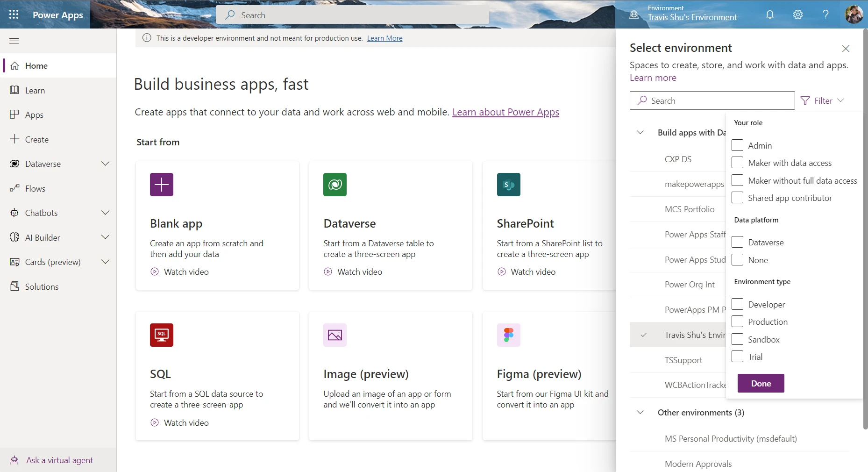Enable the Dataverse data platform filter

[x=738, y=242]
